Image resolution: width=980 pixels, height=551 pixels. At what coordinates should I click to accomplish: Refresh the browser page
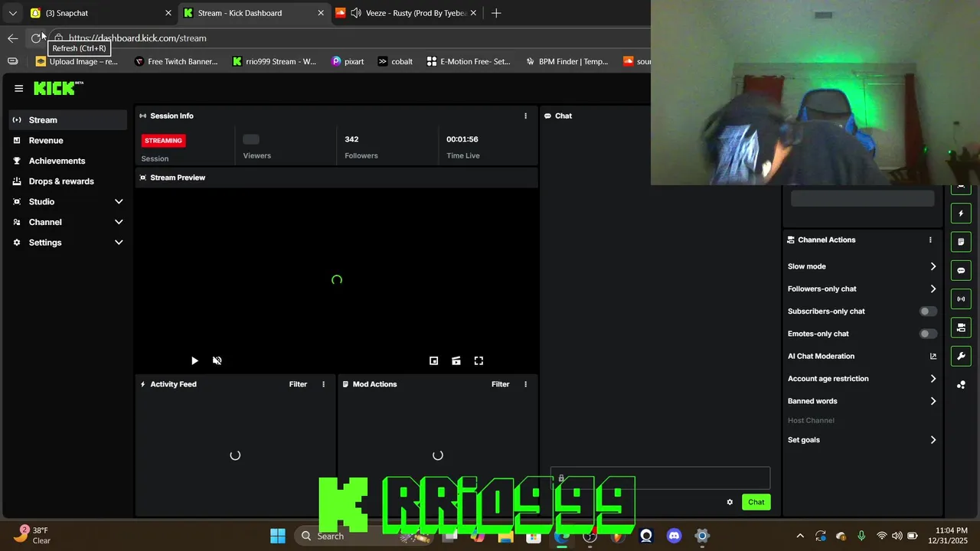36,38
